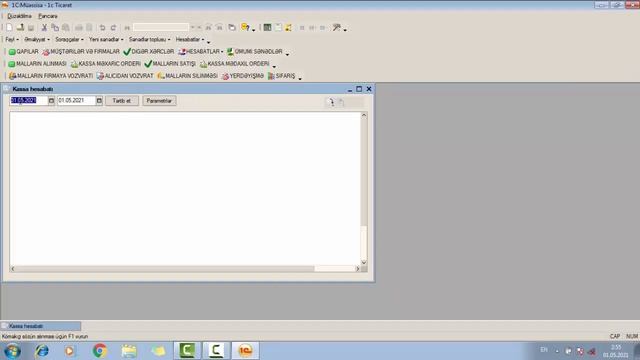
Task: Open YERDƏYİŞMƏ shortcut
Action: click(243, 76)
